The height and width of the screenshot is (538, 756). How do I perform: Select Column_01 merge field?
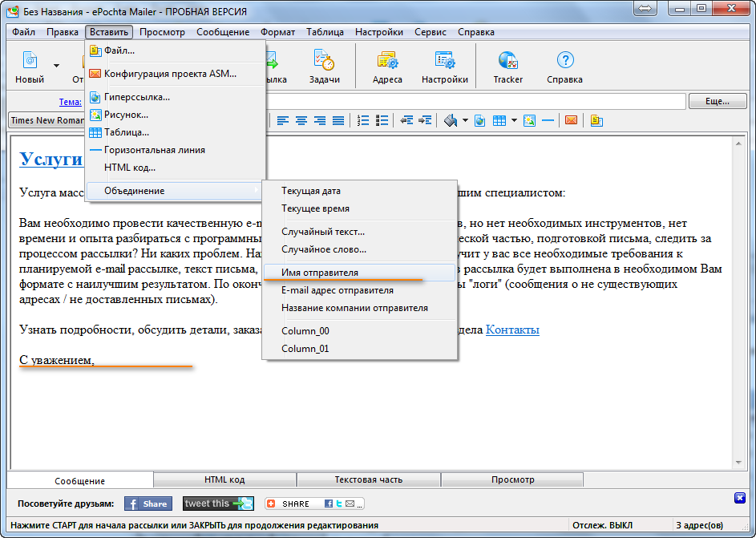[360, 349]
